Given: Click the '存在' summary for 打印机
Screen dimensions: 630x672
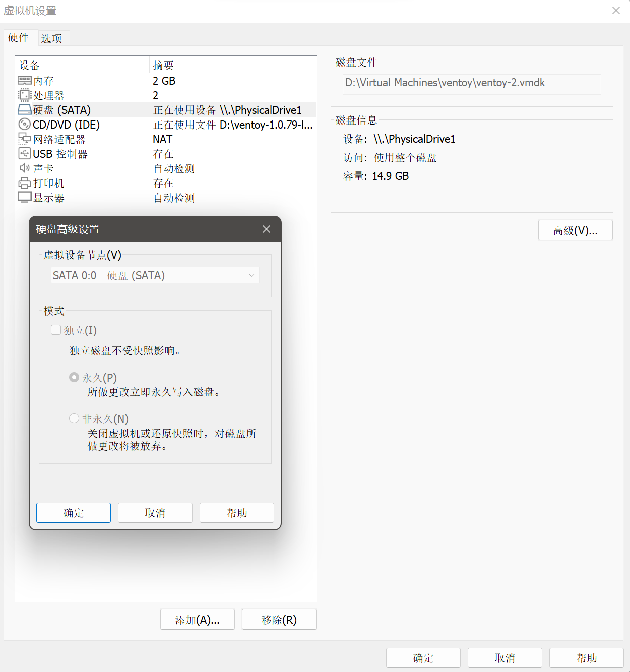Looking at the screenshot, I should (163, 183).
